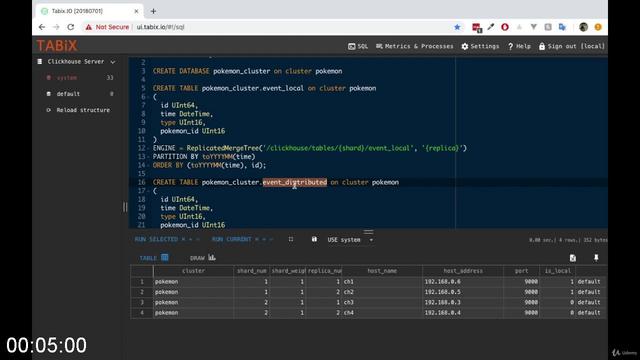Select the ch2 host_name cell
Image resolution: width=640 pixels, height=360 pixels.
382,292
